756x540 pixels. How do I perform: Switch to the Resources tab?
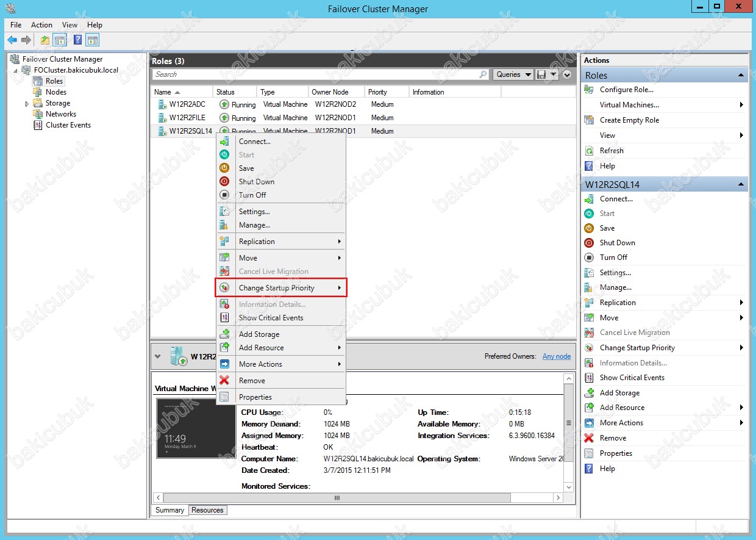tap(207, 510)
